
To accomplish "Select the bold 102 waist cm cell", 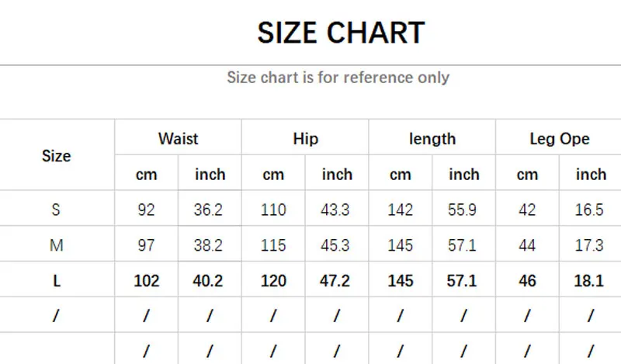I will point(146,281).
